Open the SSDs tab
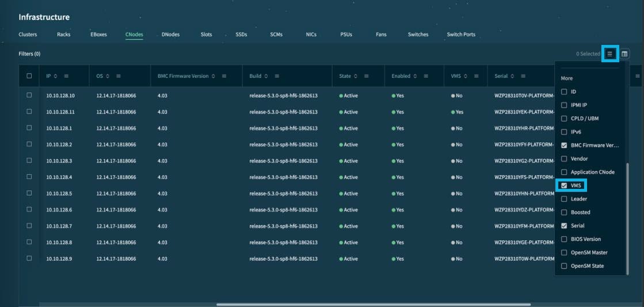Screen dimensions: 644x307 click(x=242, y=35)
